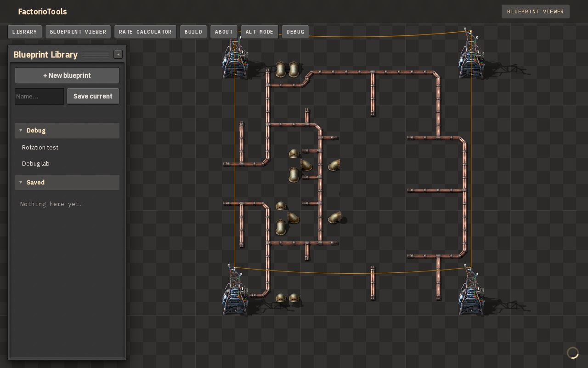Click the Blueprint Library title
Screen dimensions: 588x368
[45, 54]
